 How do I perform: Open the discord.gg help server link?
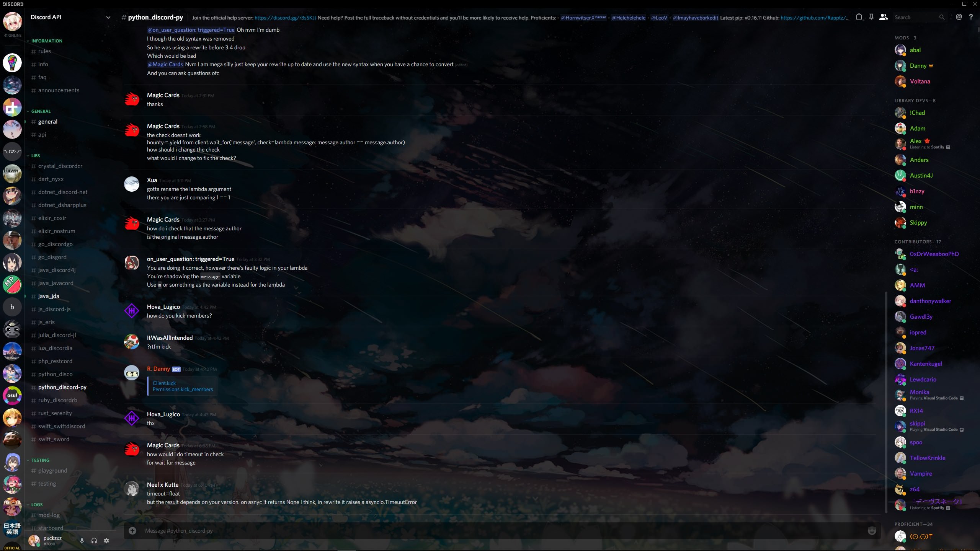point(285,18)
